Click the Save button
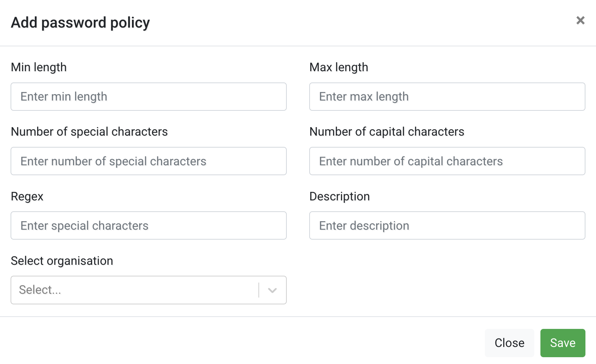This screenshot has width=596, height=364. (563, 343)
